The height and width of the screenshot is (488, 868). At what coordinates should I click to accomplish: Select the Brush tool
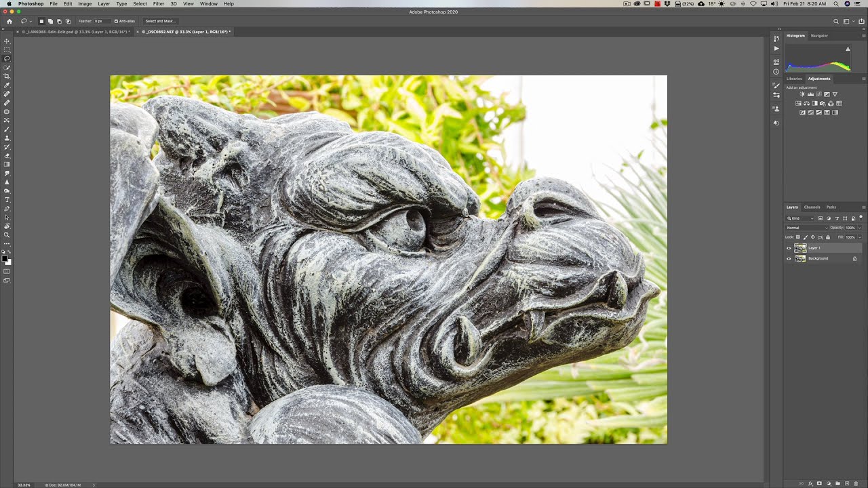(x=7, y=129)
